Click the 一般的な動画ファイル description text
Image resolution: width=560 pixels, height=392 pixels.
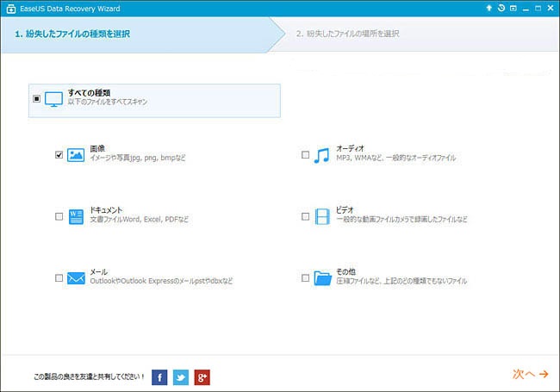[x=401, y=219]
